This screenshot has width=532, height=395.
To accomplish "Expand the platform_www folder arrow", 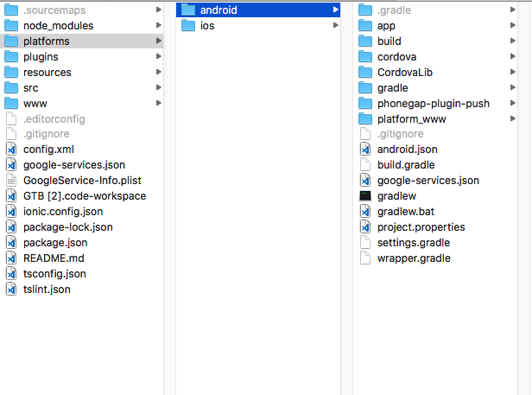I will click(x=513, y=118).
